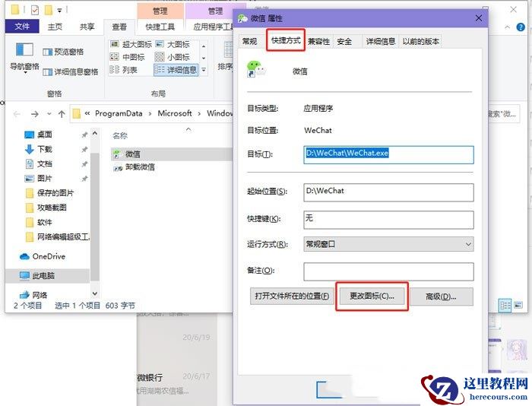Choose 中图标 layout
Image resolution: width=532 pixels, height=406 pixels.
click(x=128, y=57)
